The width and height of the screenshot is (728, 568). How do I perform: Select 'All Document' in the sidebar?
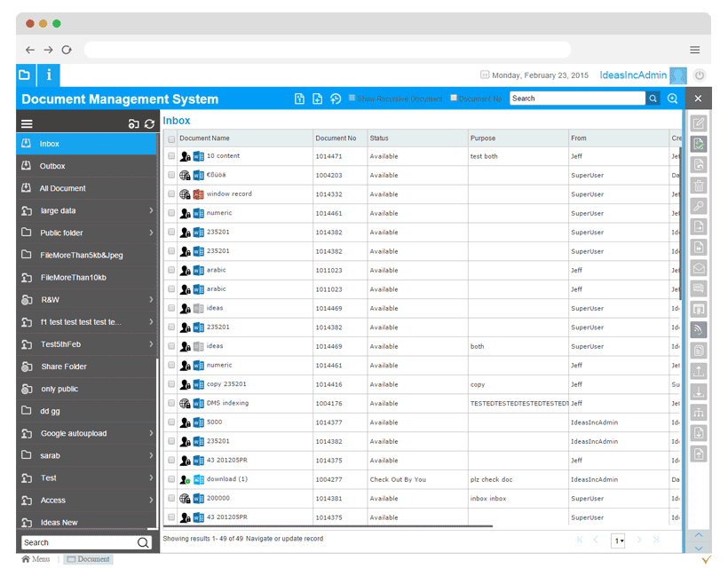[x=62, y=188]
